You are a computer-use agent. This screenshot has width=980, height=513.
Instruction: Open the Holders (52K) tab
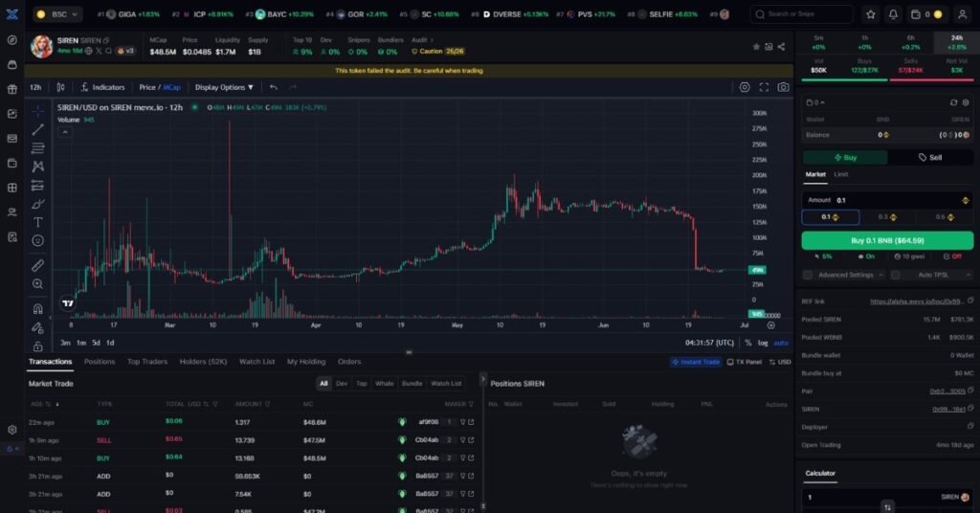click(x=203, y=362)
